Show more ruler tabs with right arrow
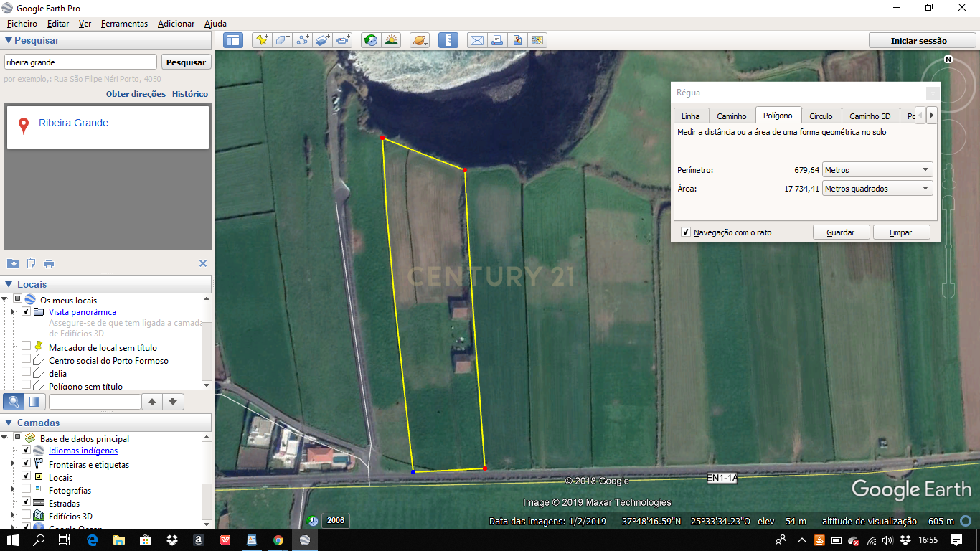 pos(931,115)
